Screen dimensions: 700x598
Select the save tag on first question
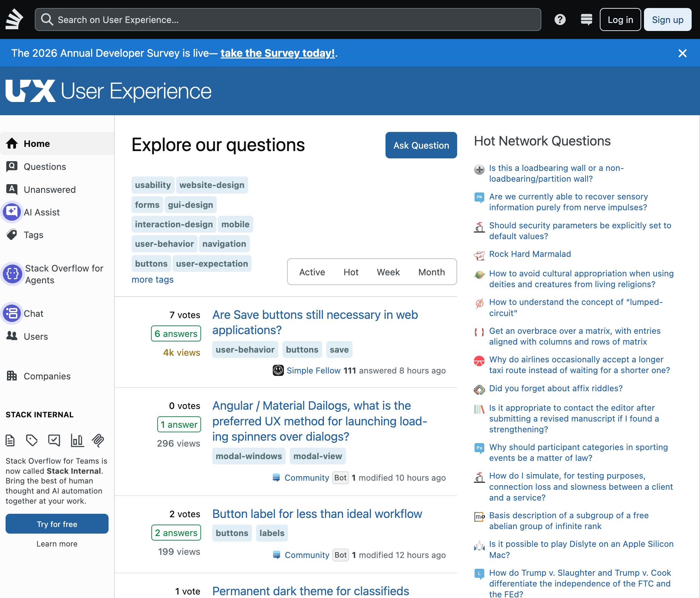click(339, 349)
